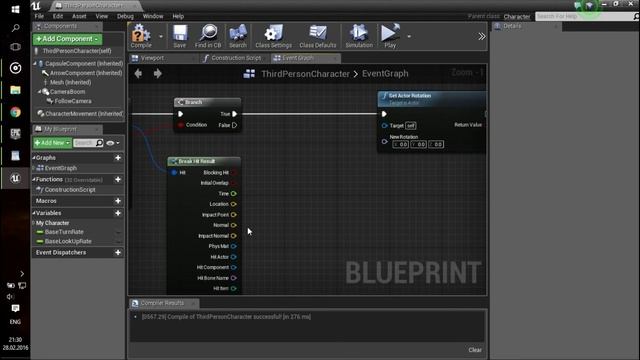Image resolution: width=640 pixels, height=360 pixels.
Task: Click the Add Component button
Action: pos(67,39)
